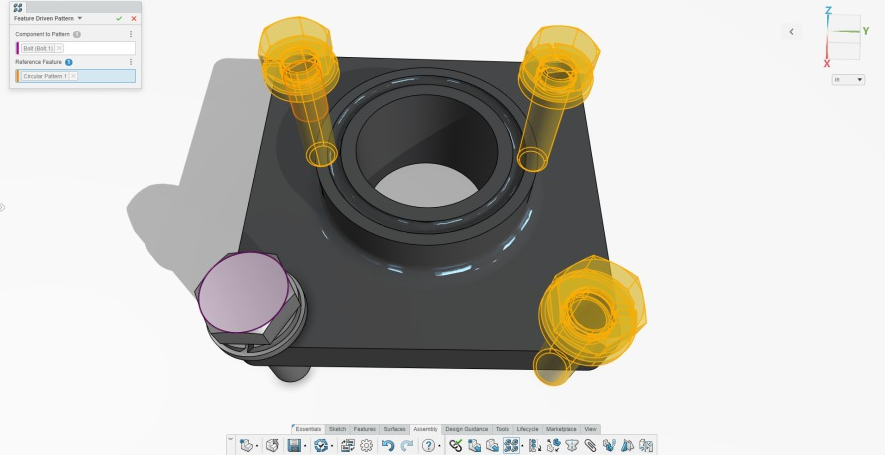This screenshot has height=455, width=885.
Task: Cancel the pattern with the red X
Action: pyautogui.click(x=133, y=18)
